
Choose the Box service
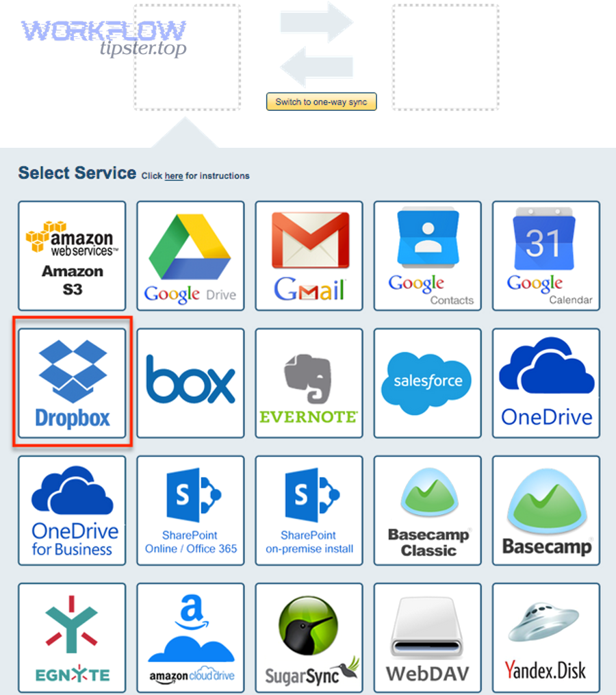pyautogui.click(x=190, y=382)
